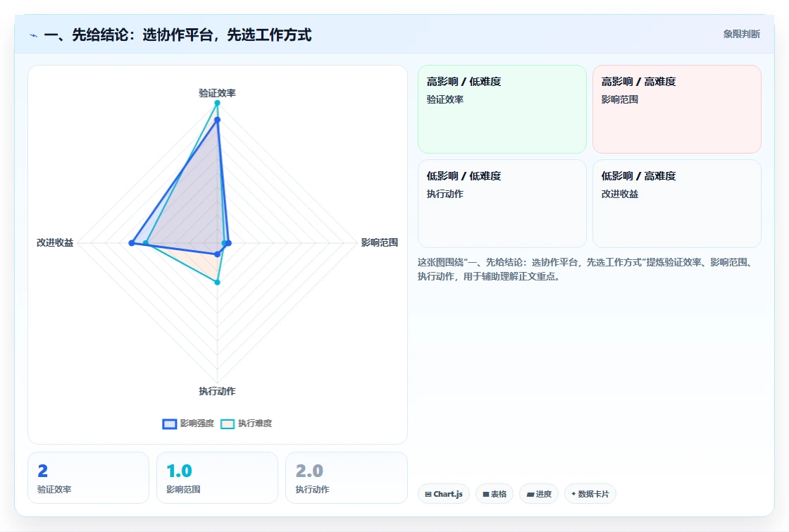789x532 pixels.
Task: Open the 高影响 / 高难度 quadrant card
Action: [x=677, y=109]
